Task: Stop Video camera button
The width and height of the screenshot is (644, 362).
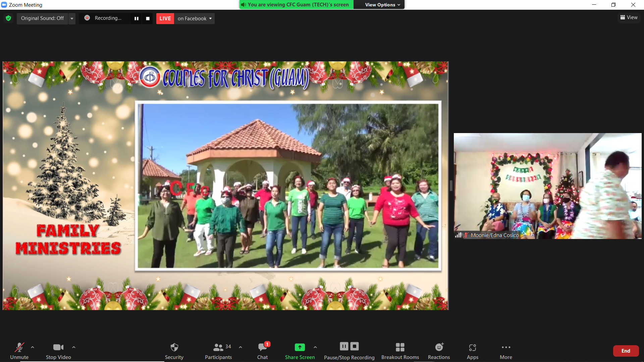Action: [58, 351]
